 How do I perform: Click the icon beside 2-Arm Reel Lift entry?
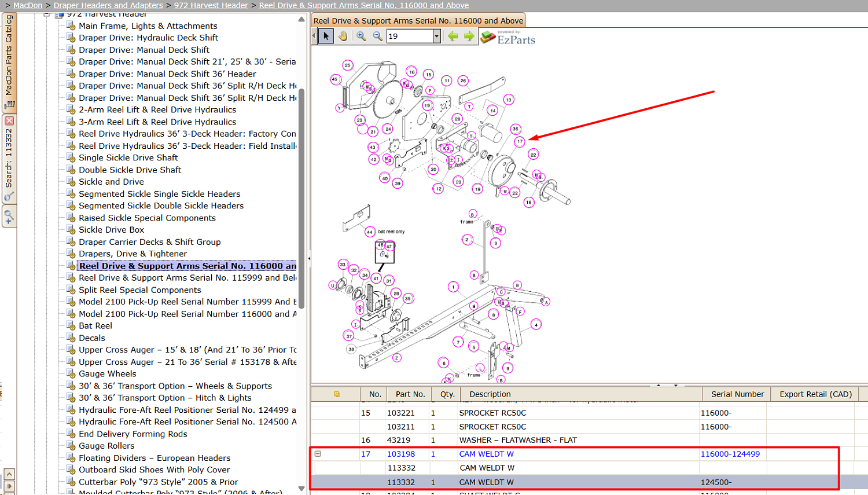(x=71, y=109)
